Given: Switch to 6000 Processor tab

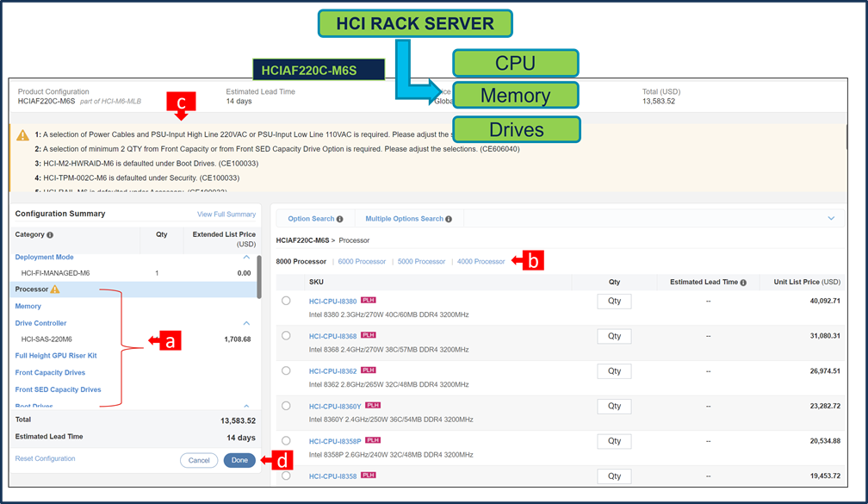Looking at the screenshot, I should click(362, 261).
